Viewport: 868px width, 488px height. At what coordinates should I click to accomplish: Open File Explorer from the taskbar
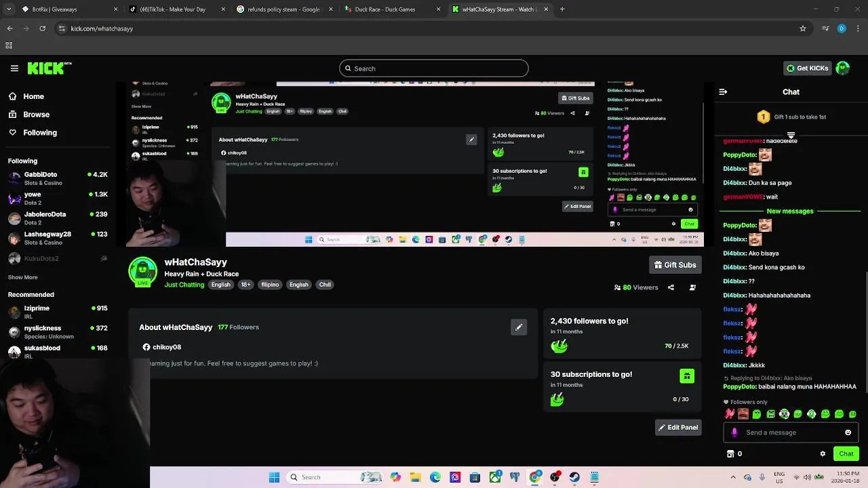coord(415,477)
